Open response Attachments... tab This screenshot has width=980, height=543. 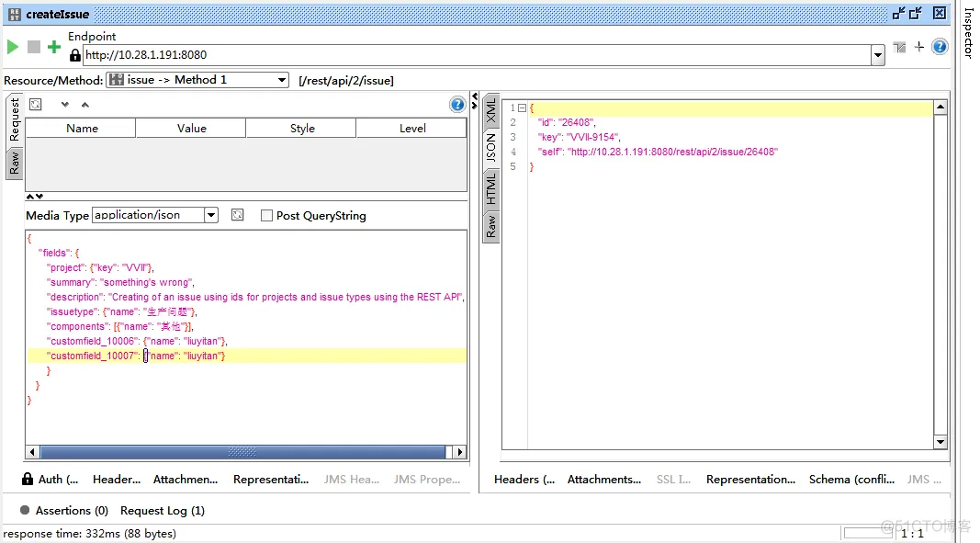tap(604, 480)
